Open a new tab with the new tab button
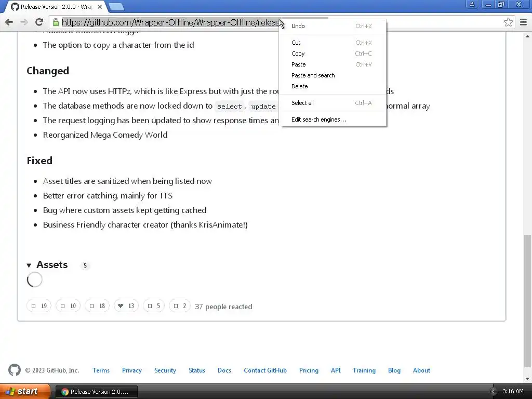 [116, 7]
